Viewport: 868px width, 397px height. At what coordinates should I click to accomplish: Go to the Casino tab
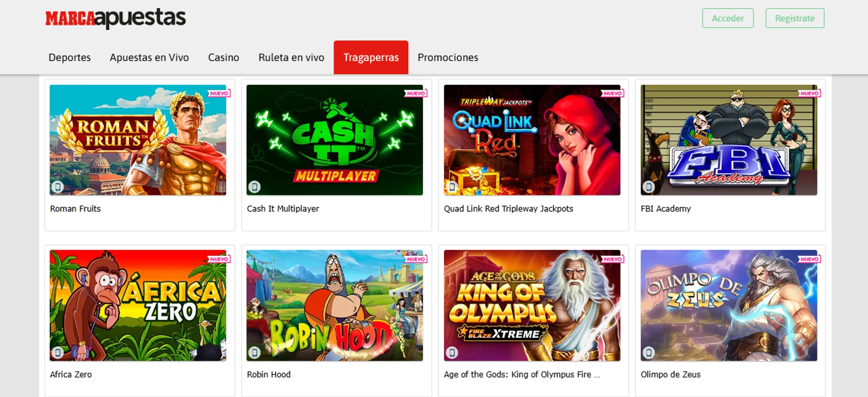click(x=223, y=57)
